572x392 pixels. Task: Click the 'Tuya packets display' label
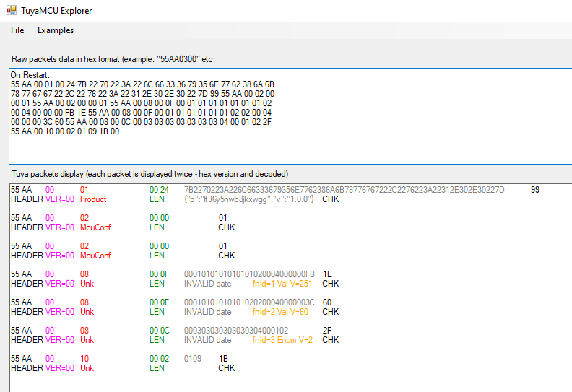click(x=150, y=174)
